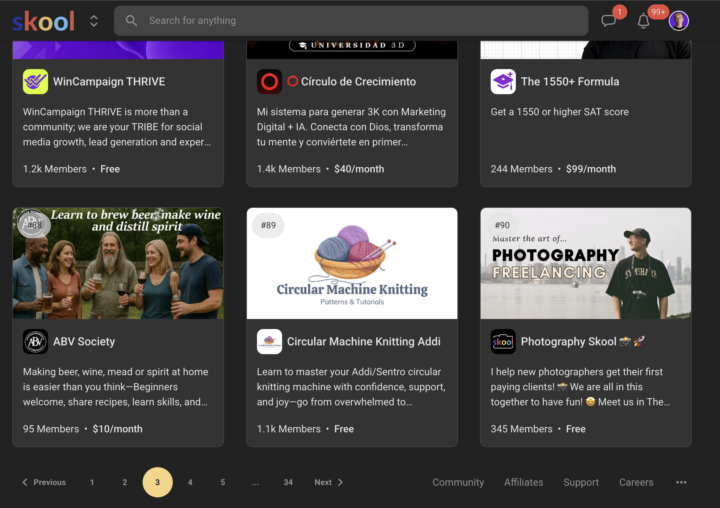Select current page 3
Image resolution: width=720 pixels, height=508 pixels.
click(x=158, y=482)
